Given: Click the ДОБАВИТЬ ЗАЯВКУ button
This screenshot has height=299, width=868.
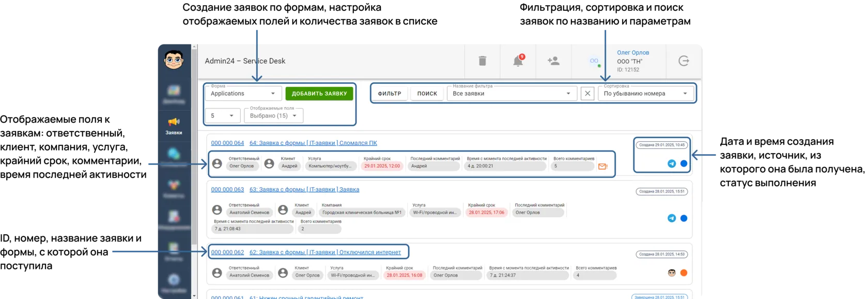Looking at the screenshot, I should [319, 94].
